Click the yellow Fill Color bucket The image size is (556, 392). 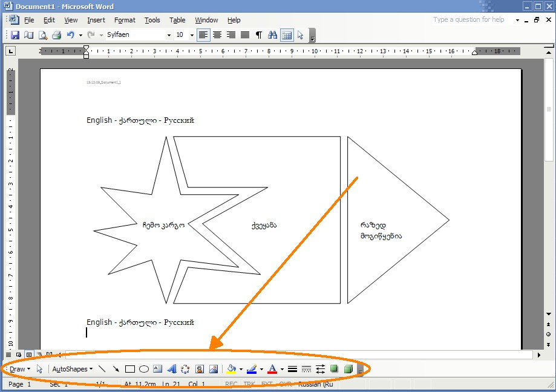[231, 369]
